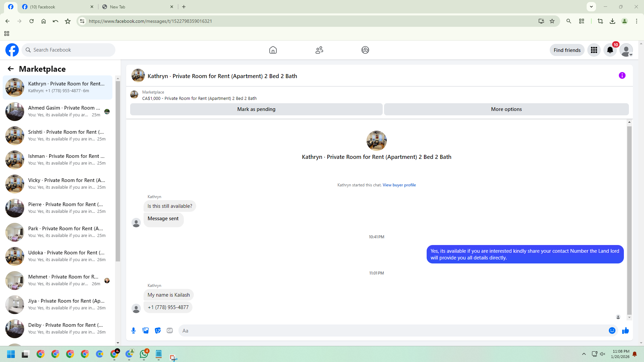Open Deiby conversation
The height and width of the screenshot is (362, 644).
[58, 328]
